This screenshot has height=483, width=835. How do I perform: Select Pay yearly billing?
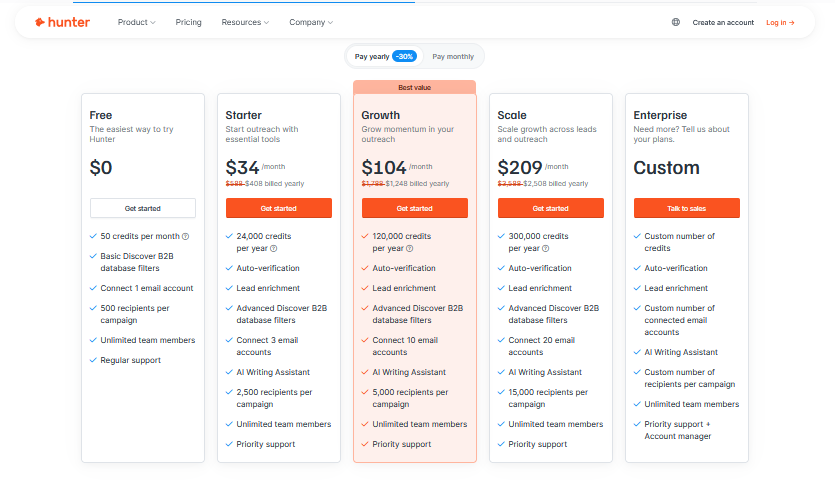(x=385, y=56)
